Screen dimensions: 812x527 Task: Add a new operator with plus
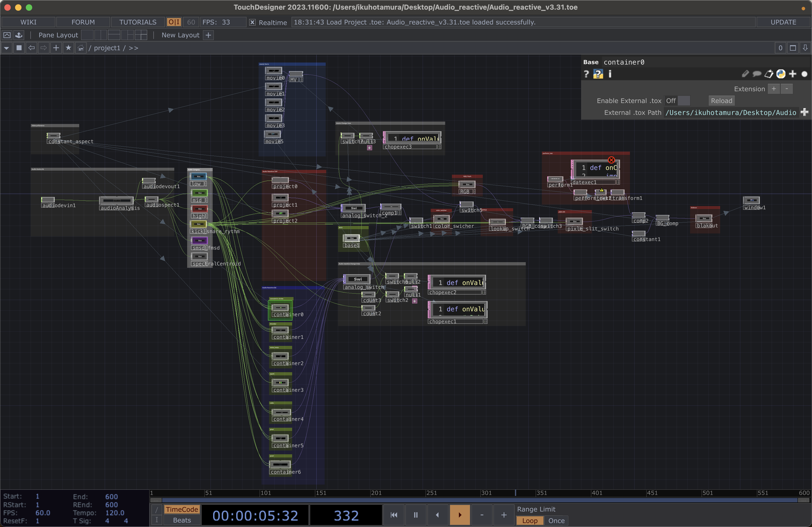tap(56, 48)
